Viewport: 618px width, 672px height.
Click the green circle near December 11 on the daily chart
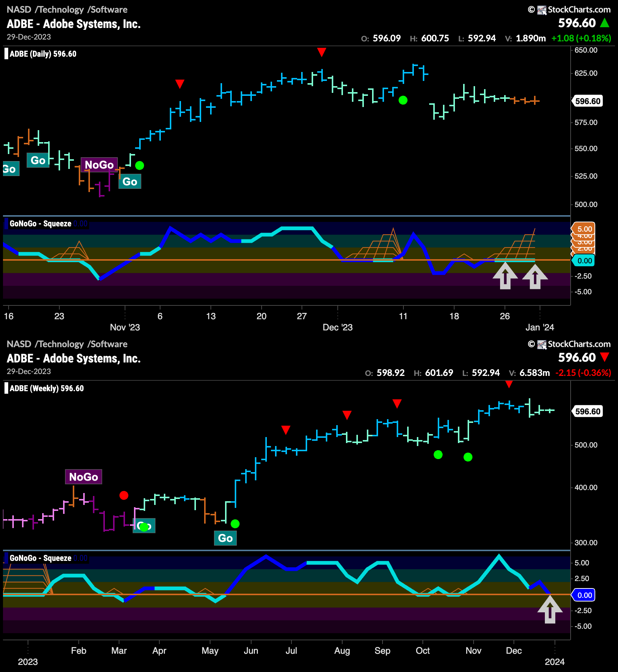[x=403, y=100]
